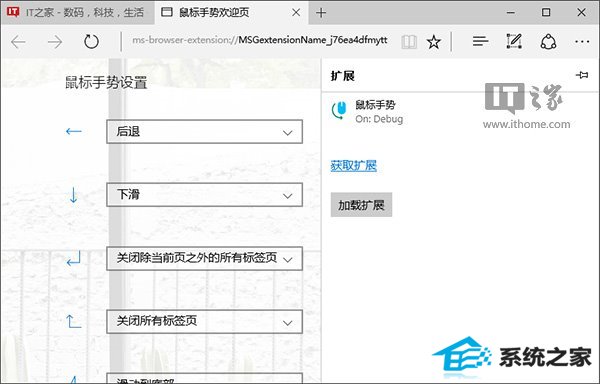Click the 加载扩展 button
The image size is (600, 384).
(x=361, y=205)
